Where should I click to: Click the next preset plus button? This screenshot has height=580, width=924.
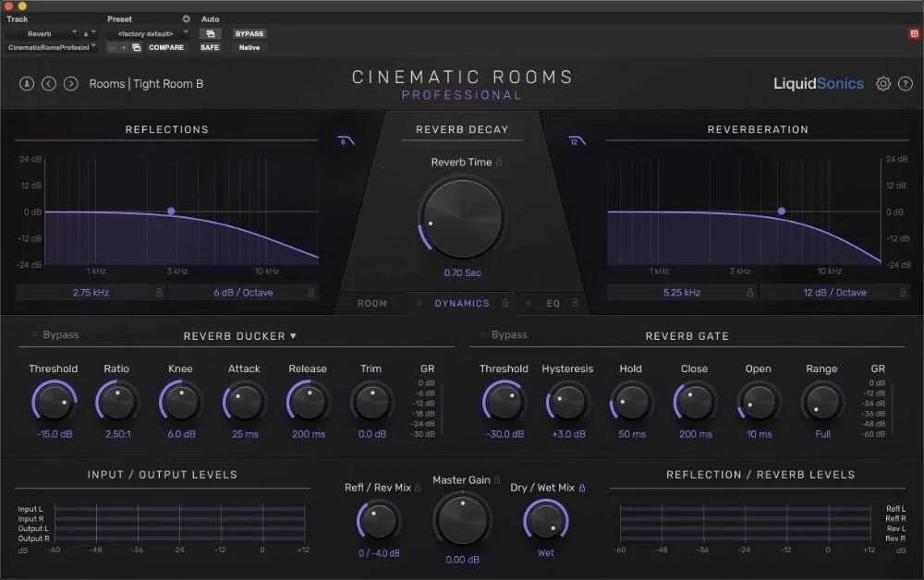(124, 47)
